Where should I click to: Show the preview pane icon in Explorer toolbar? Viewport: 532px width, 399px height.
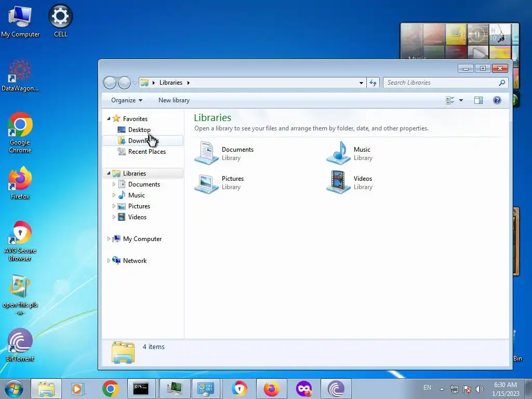(x=478, y=100)
